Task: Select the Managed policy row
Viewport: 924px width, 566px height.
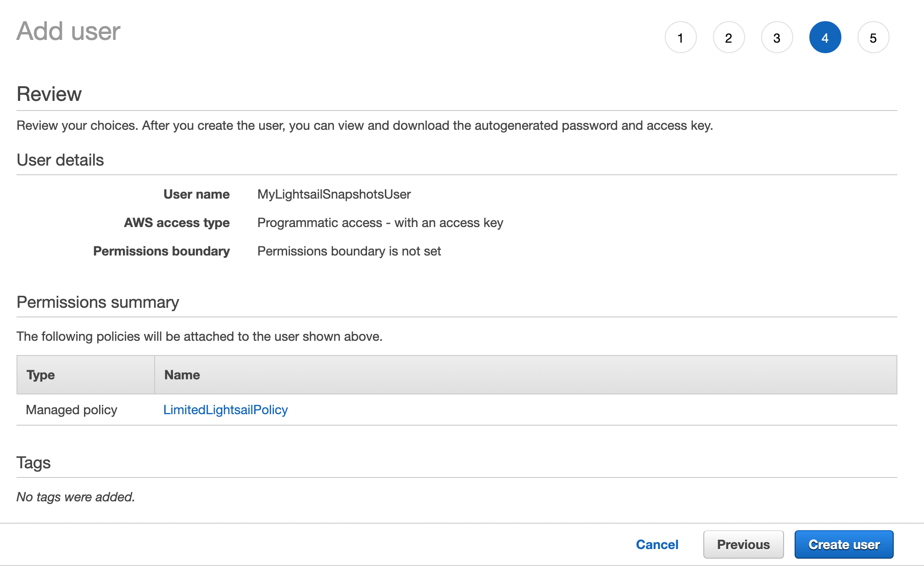Action: click(x=71, y=410)
